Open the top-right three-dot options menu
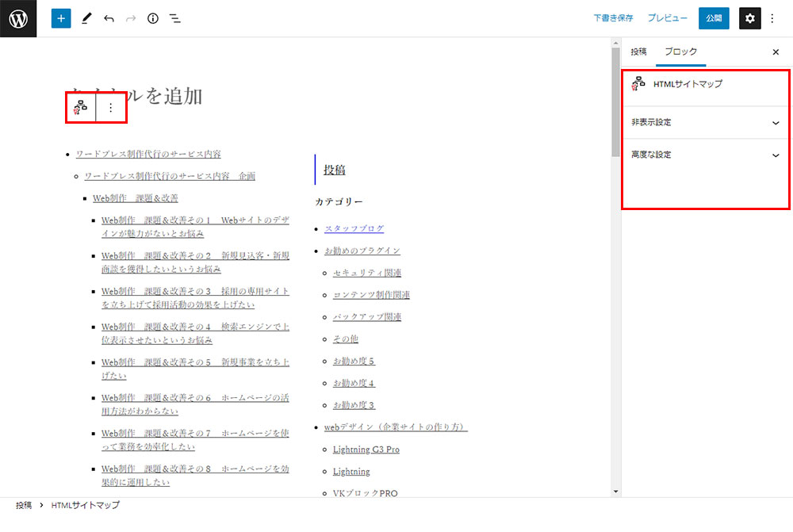 [x=773, y=18]
